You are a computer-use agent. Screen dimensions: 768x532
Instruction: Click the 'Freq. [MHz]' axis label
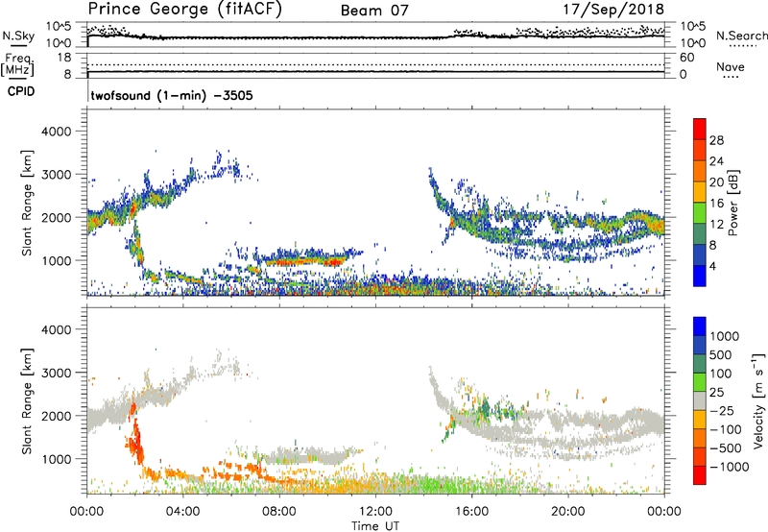[x=17, y=64]
